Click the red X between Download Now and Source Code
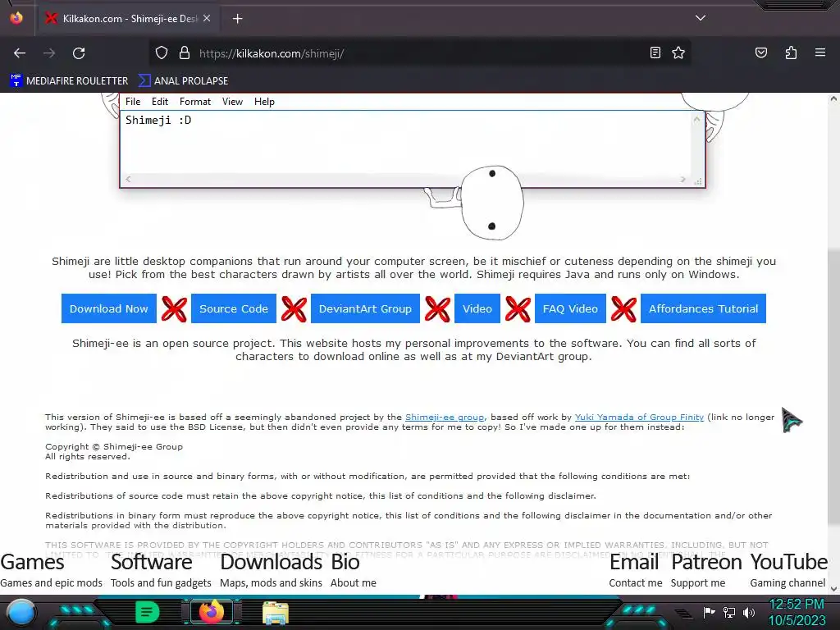840x630 pixels. (174, 309)
